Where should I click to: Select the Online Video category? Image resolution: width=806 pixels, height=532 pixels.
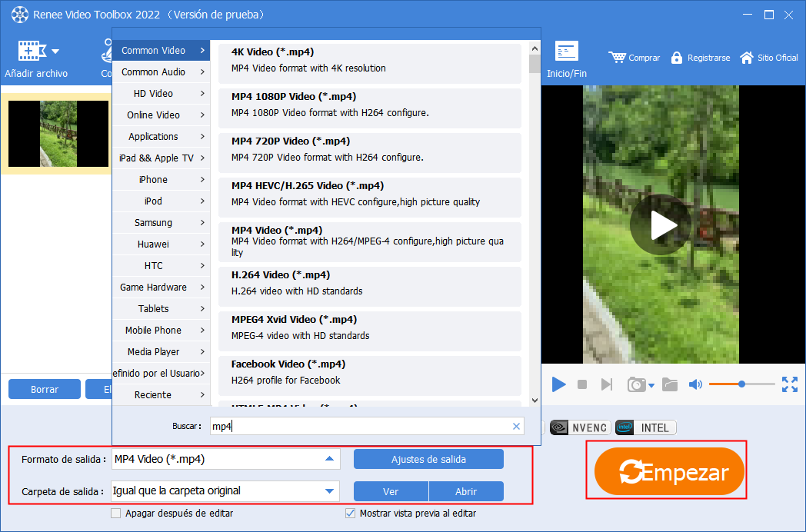pos(161,115)
